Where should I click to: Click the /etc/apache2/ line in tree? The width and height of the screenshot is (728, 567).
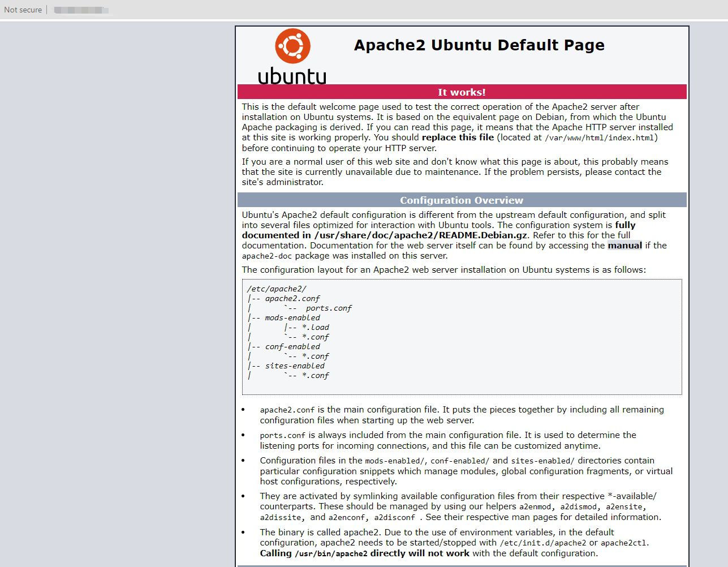(277, 289)
